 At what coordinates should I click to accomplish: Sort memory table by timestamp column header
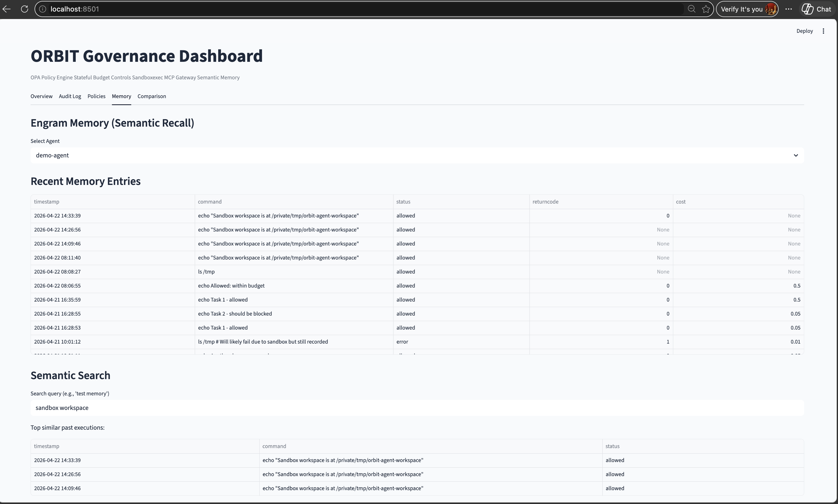point(47,202)
